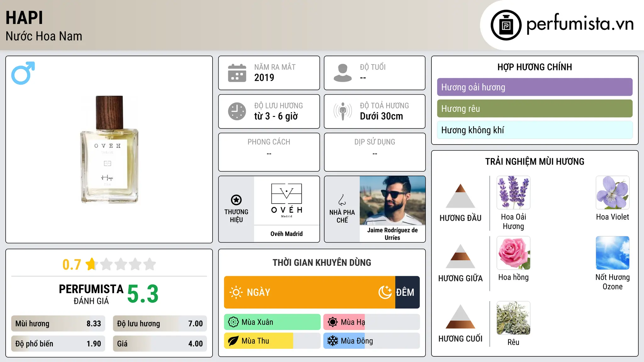
Task: Click the snowflake icon by Mùa Đông
Action: click(x=333, y=341)
